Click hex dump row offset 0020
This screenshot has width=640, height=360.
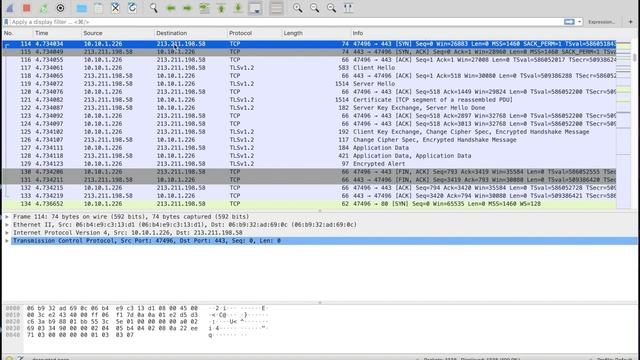coord(137,322)
